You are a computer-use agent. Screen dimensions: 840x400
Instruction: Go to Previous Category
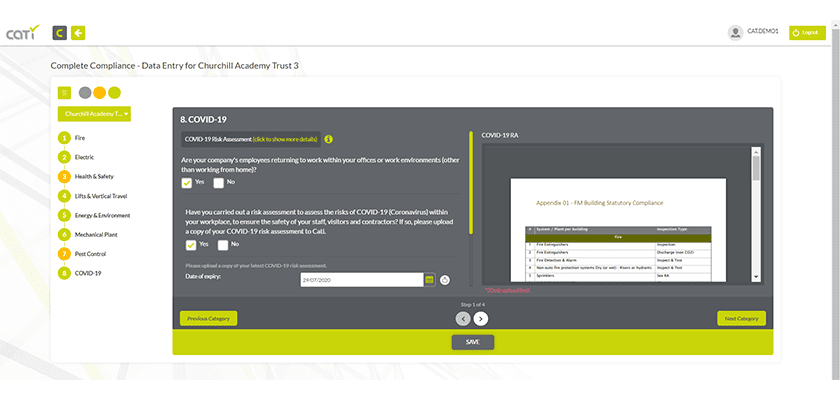point(208,319)
